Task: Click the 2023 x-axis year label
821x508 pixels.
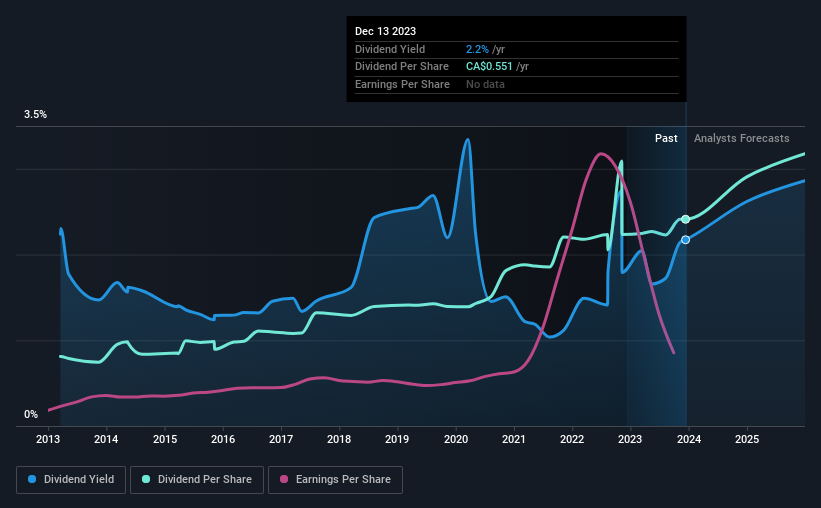Action: coord(630,439)
